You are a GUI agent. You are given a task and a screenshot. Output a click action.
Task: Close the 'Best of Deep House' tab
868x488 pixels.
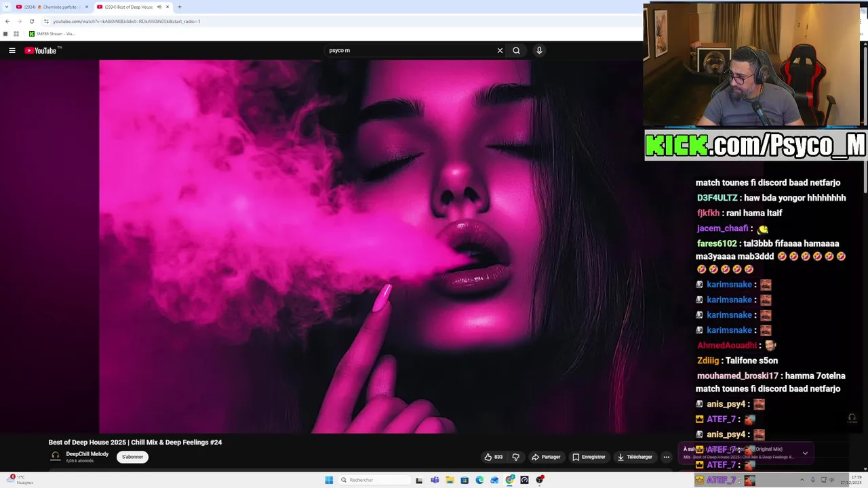click(167, 7)
